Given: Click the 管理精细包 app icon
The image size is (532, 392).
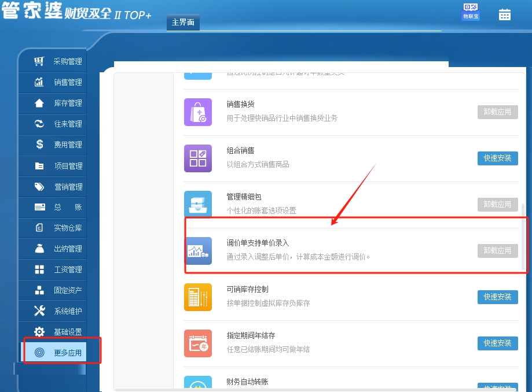Looking at the screenshot, I should (x=198, y=204).
